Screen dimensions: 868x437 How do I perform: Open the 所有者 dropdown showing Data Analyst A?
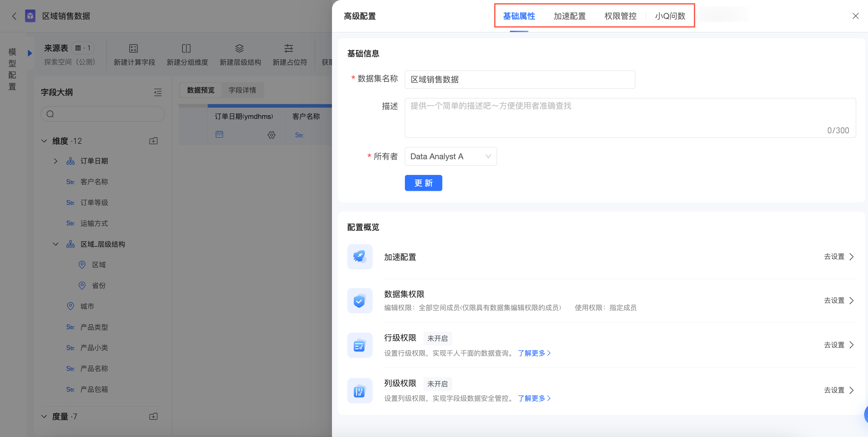point(451,156)
